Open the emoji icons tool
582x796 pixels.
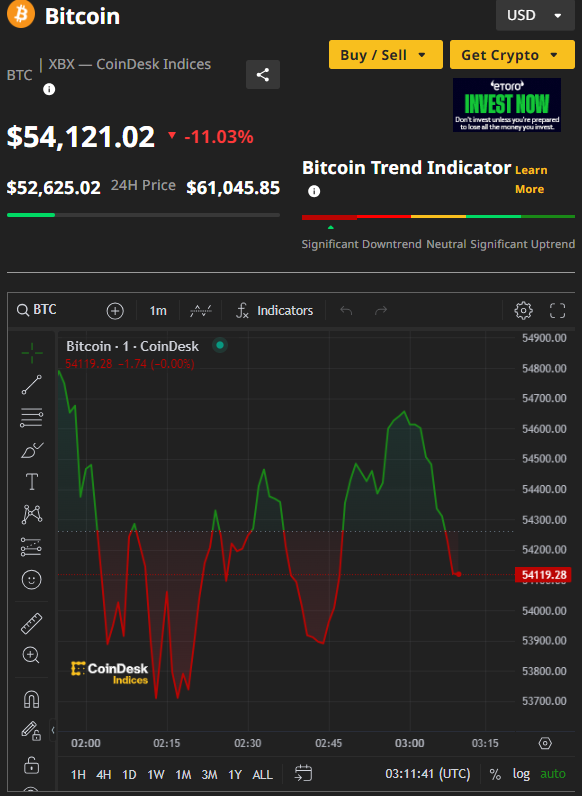(x=31, y=579)
